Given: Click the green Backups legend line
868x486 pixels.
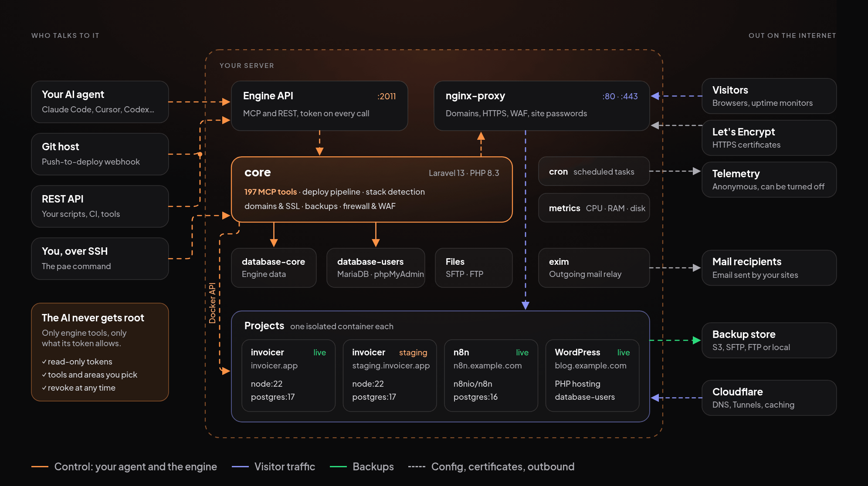Looking at the screenshot, I should [338, 467].
